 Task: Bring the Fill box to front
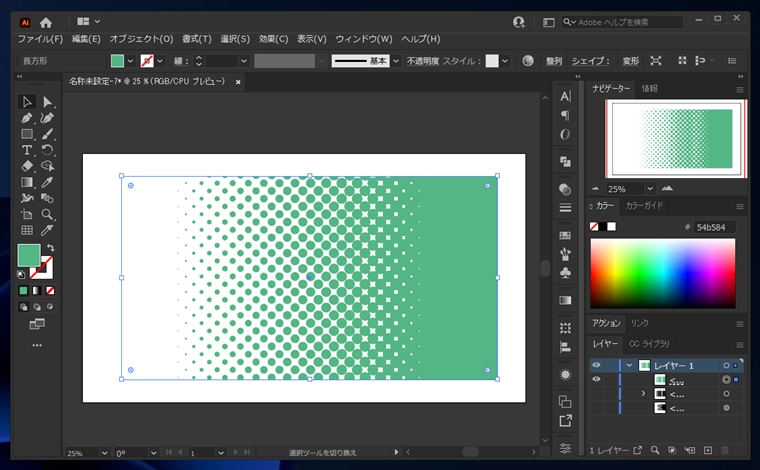point(29,255)
